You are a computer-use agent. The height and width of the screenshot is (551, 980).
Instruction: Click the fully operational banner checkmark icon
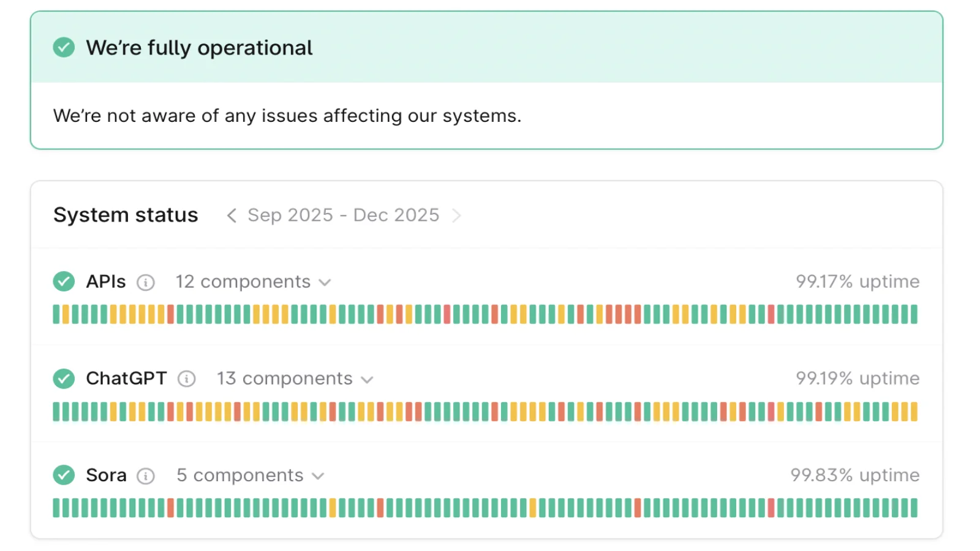[63, 47]
